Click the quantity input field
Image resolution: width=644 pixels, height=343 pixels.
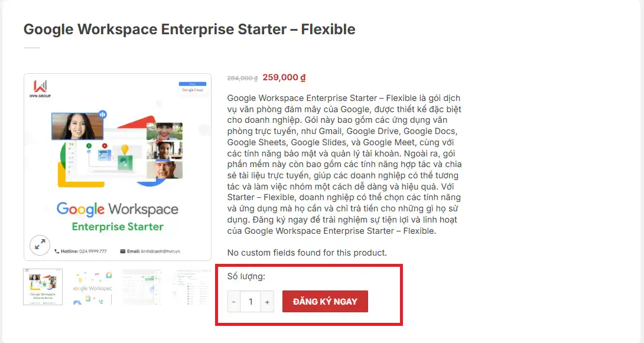coord(251,302)
